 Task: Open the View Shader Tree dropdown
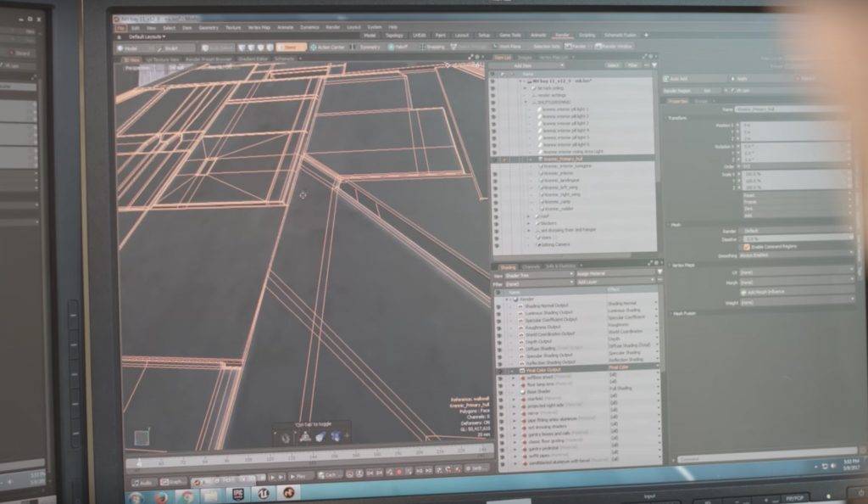click(538, 275)
